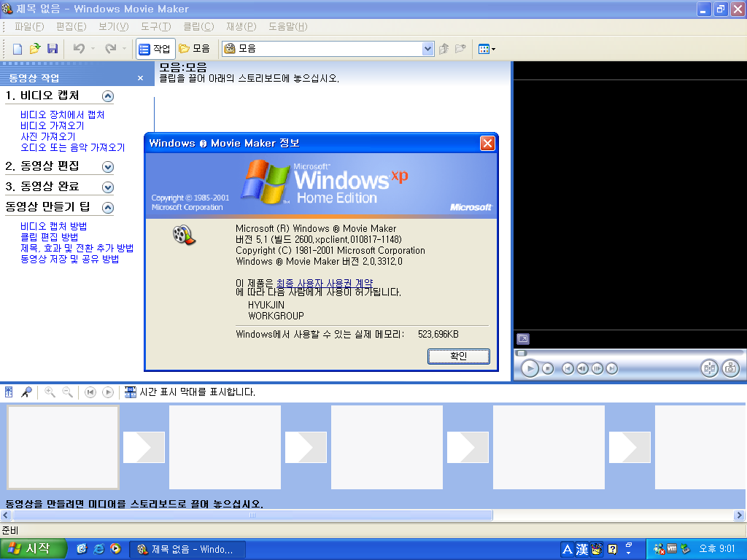Viewport: 747px width, 560px height.
Task: Open the 도움말(H) menu
Action: coord(287,27)
